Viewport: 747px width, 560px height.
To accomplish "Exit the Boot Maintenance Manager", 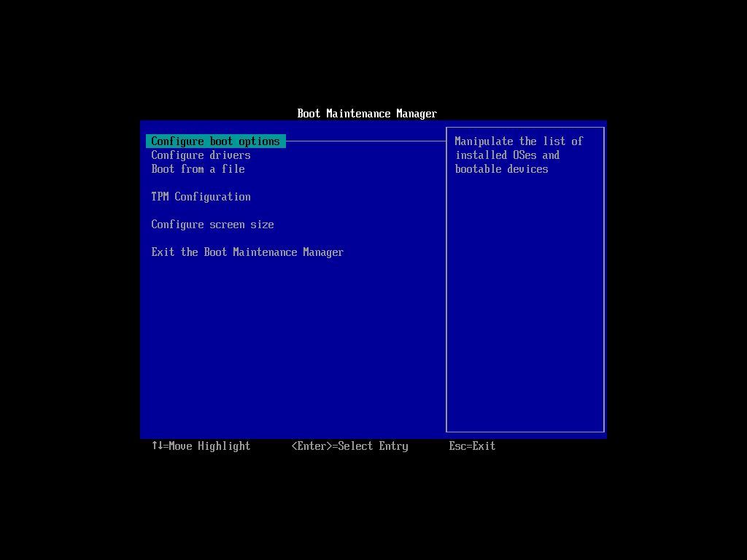I will coord(247,252).
